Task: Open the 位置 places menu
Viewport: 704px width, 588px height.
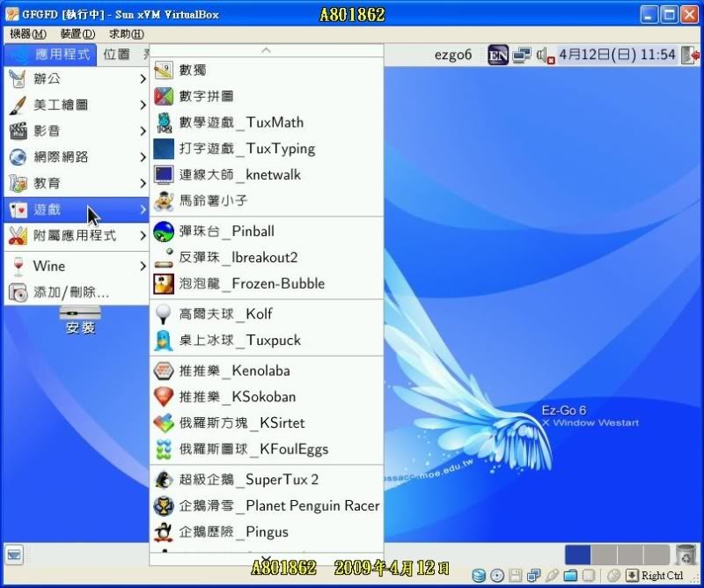Action: (x=116, y=55)
